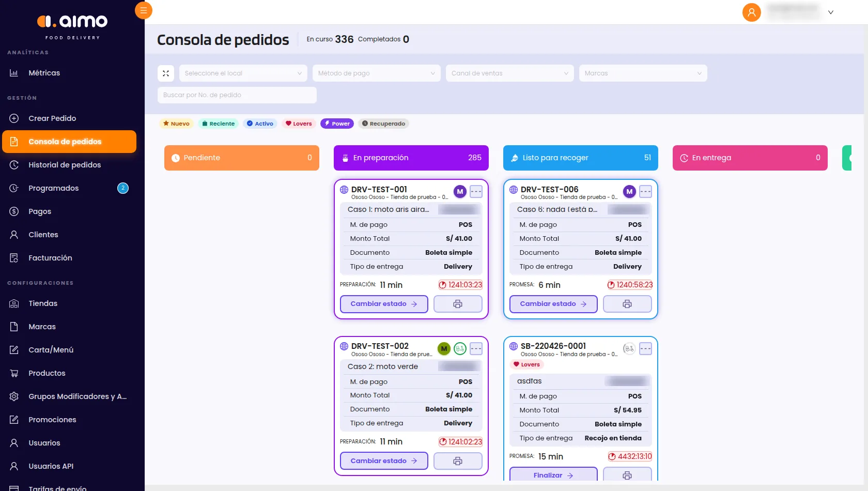
Task: Focus 'Buscar por No. de pedido' field
Action: pyautogui.click(x=237, y=95)
